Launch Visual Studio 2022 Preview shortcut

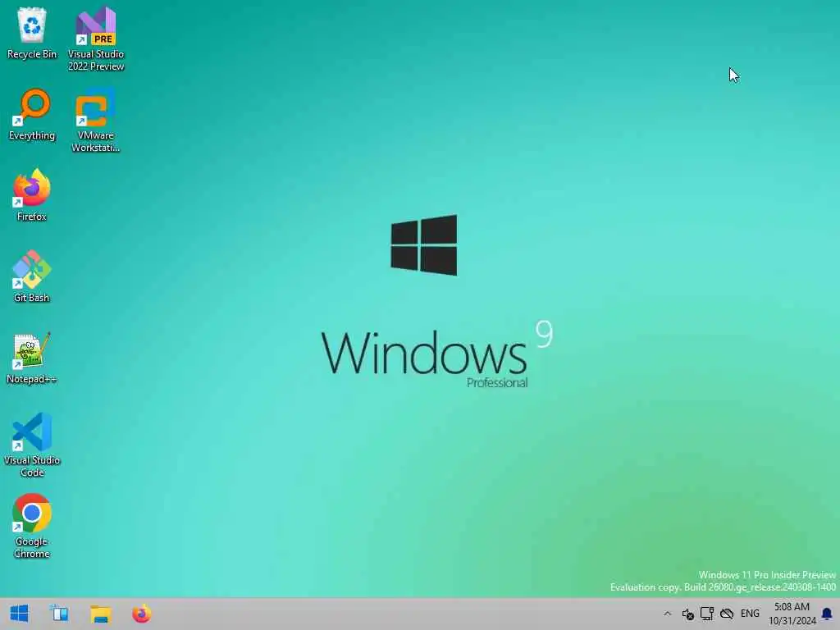point(96,39)
